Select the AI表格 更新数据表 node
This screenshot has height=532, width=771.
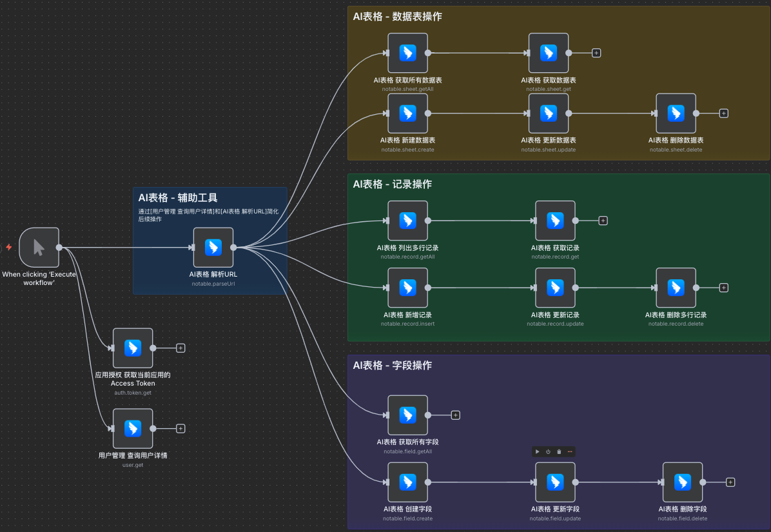[548, 113]
